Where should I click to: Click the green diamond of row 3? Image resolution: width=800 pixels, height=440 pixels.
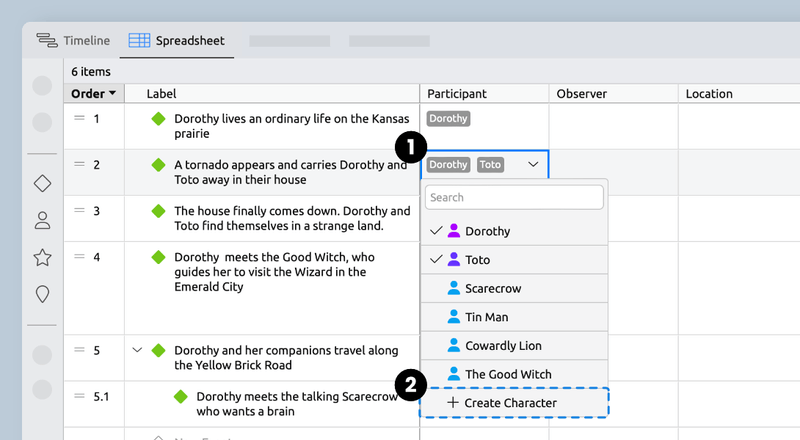[x=159, y=211]
